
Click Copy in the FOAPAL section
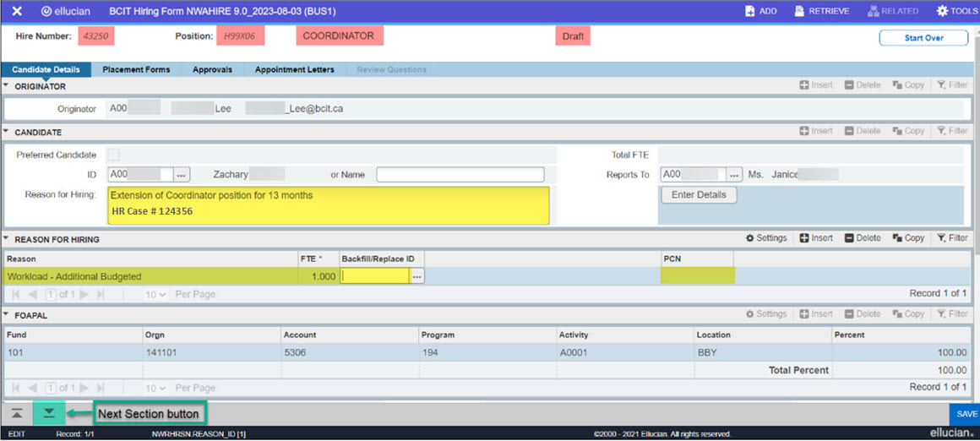pos(908,314)
